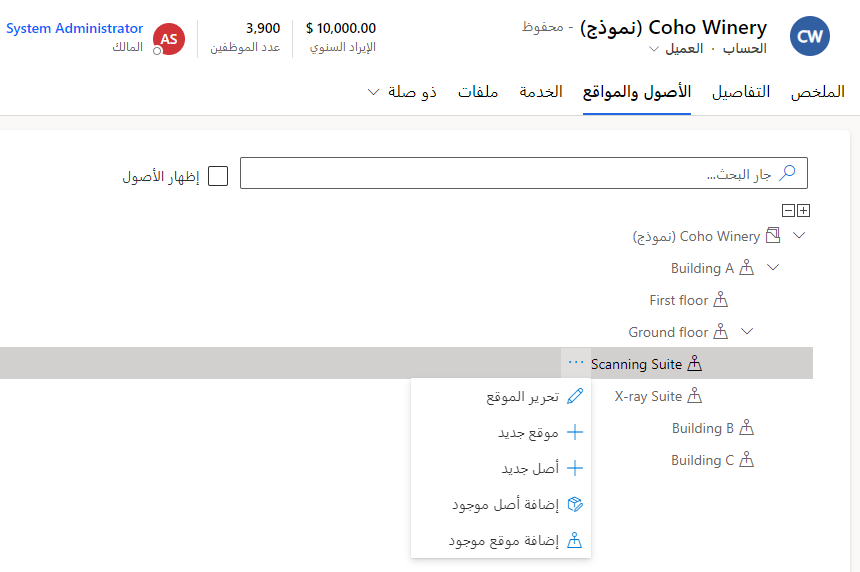The image size is (860, 572).
Task: Choose إضافة أصل موجود from the menu
Action: click(x=501, y=504)
